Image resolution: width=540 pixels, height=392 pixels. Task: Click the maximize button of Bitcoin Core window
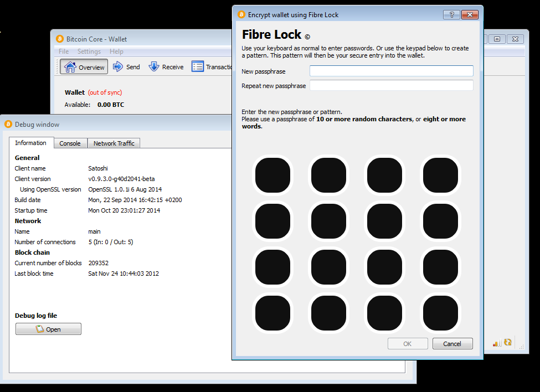point(497,39)
